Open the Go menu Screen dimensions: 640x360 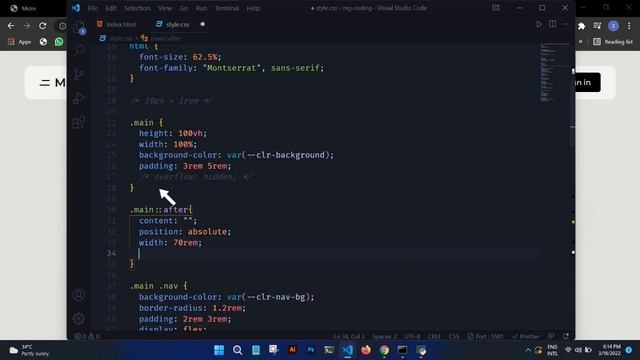(184, 8)
